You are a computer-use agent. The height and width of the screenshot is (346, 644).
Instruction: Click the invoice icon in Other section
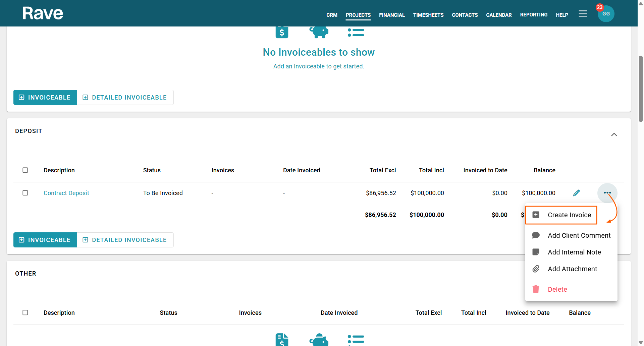[282, 339]
